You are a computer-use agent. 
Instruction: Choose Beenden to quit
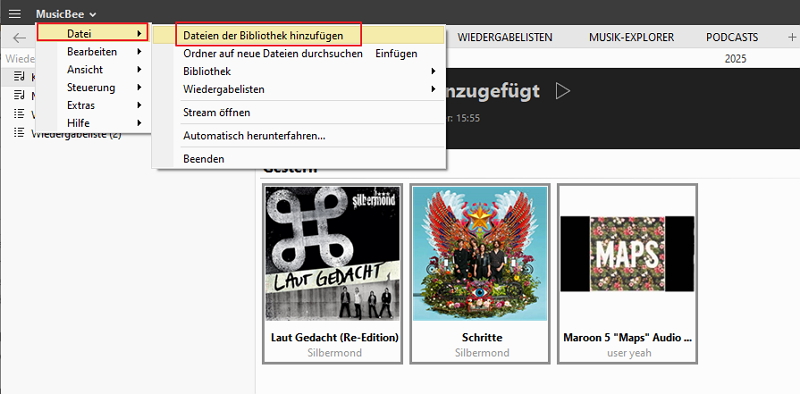click(x=299, y=159)
